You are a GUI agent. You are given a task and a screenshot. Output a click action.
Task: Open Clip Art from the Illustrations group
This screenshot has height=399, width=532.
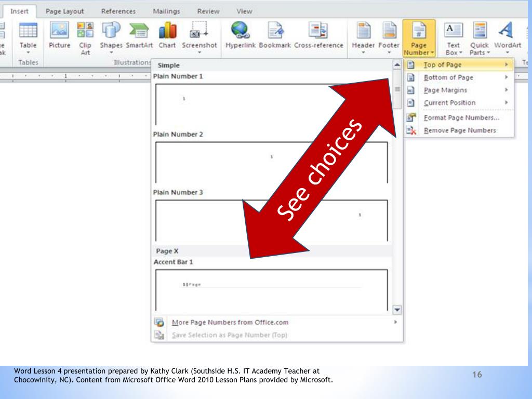coord(85,30)
